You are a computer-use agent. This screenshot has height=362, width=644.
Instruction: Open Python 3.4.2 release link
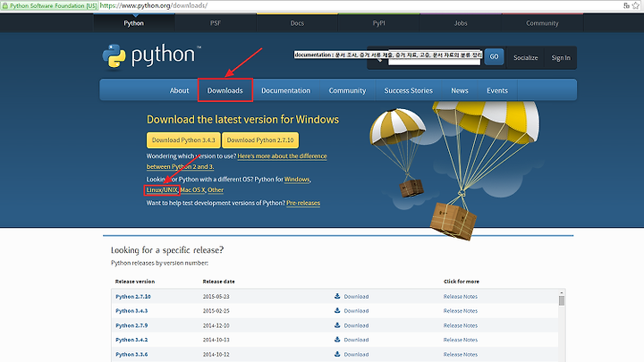[x=131, y=340]
